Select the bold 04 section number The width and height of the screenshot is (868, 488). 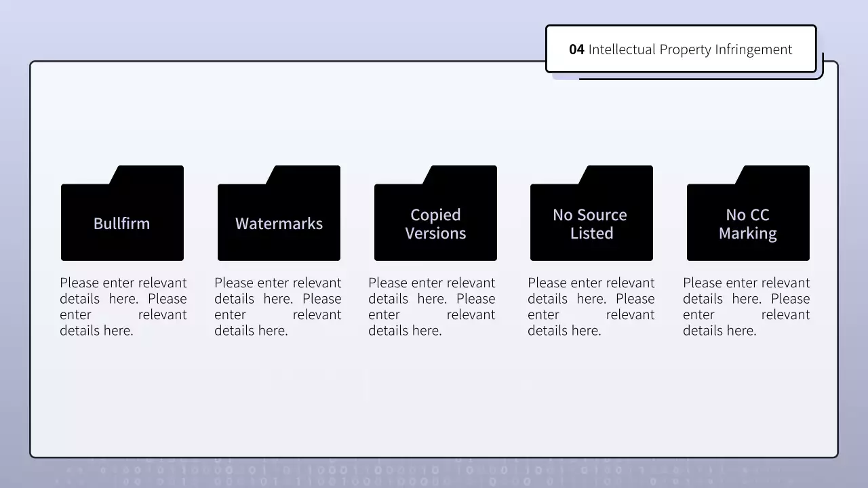(576, 49)
